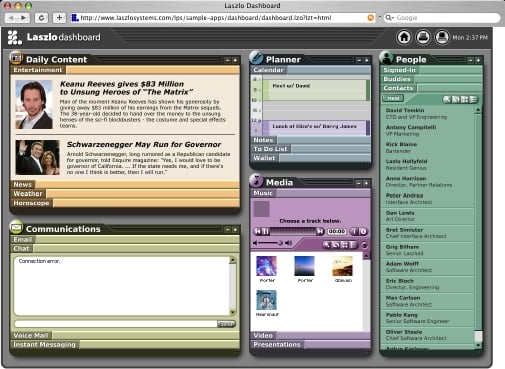Go back with browser Back arrow
Screen dimensions: 505x369
pos(12,18)
